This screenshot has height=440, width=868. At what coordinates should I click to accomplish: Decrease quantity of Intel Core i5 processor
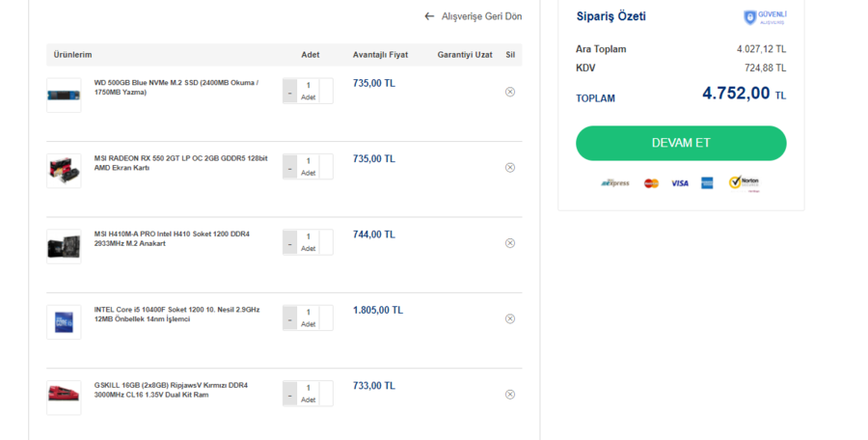pyautogui.click(x=289, y=318)
